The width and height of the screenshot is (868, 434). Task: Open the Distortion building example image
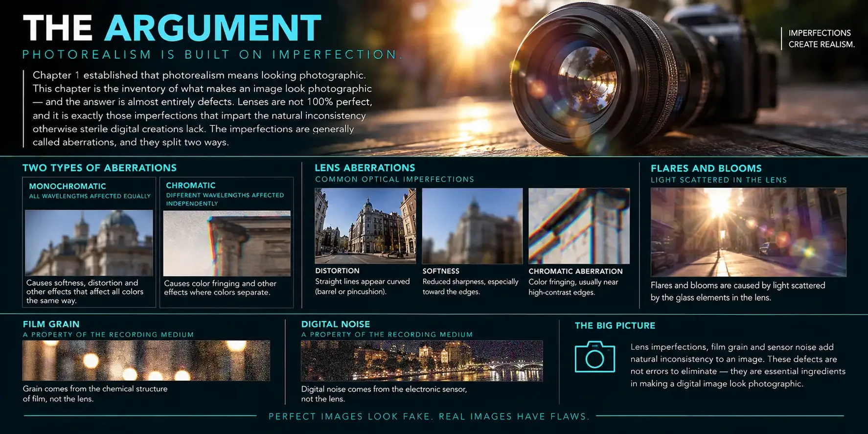point(365,226)
